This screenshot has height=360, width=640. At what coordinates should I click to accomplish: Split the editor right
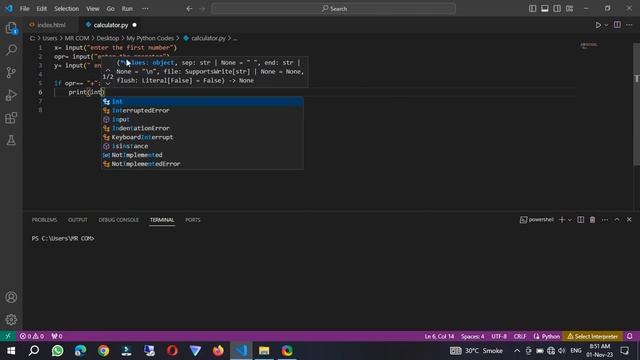617,25
